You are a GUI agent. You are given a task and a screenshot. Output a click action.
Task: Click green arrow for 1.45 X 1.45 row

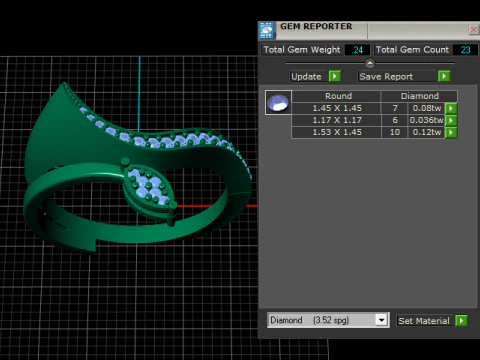tap(451, 108)
